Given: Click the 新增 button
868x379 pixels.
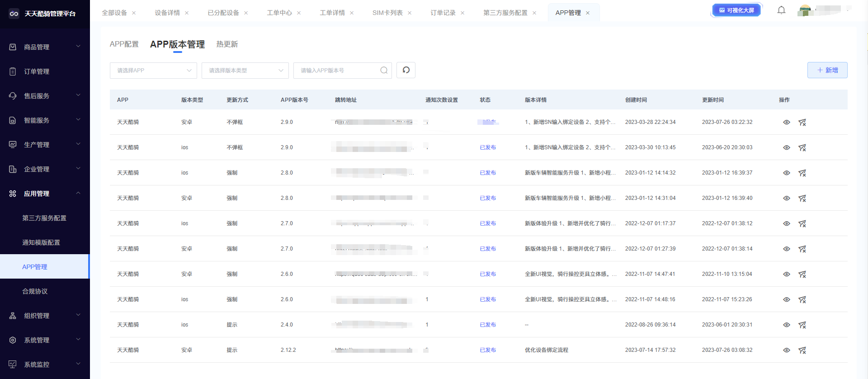Looking at the screenshot, I should 827,70.
